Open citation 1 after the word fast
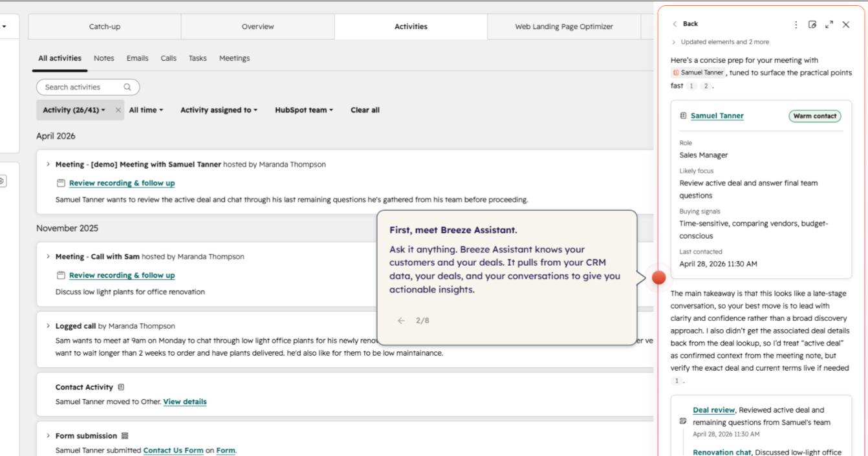The height and width of the screenshot is (456, 868). [691, 86]
